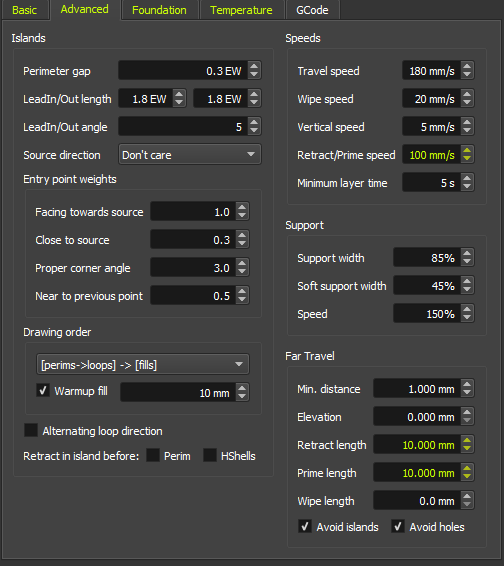Viewport: 504px width, 566px height.
Task: Increase Warmup fill length up arrow
Action: pyautogui.click(x=242, y=388)
